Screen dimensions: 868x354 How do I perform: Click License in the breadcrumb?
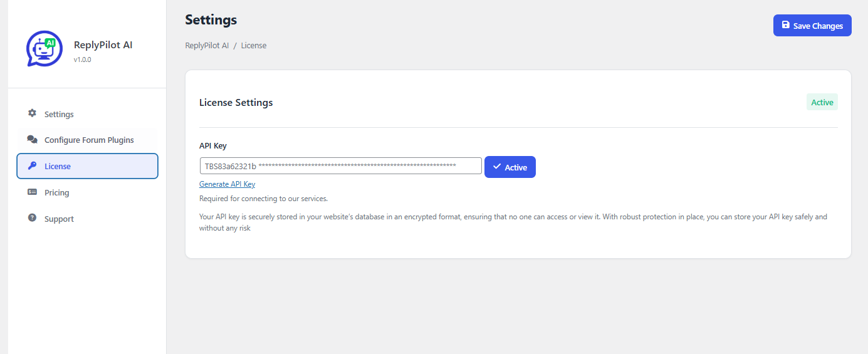tap(254, 46)
